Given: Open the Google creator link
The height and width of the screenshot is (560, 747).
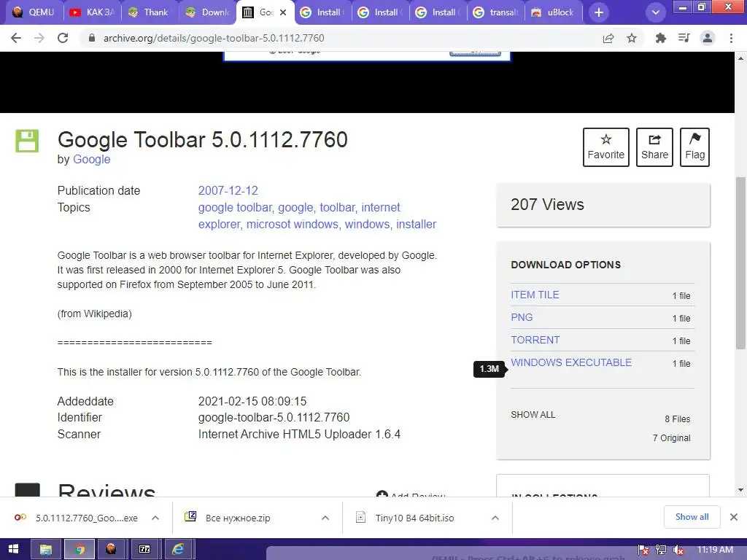Looking at the screenshot, I should [x=91, y=159].
